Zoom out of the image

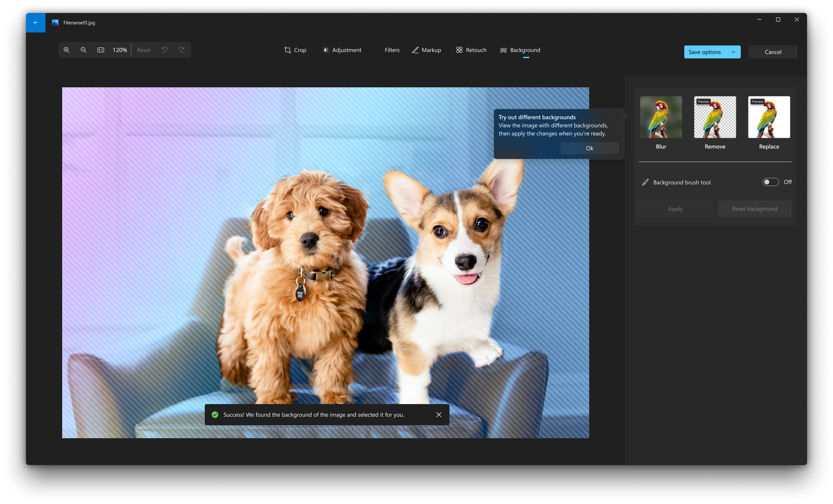[84, 50]
